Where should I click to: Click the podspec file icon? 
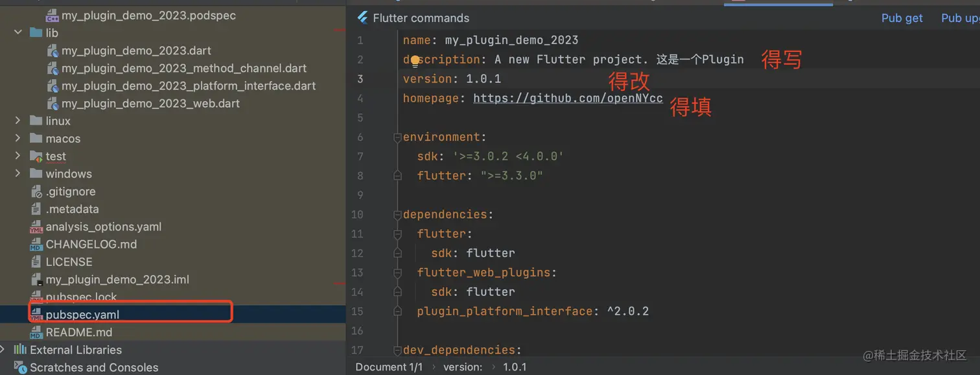(52, 15)
